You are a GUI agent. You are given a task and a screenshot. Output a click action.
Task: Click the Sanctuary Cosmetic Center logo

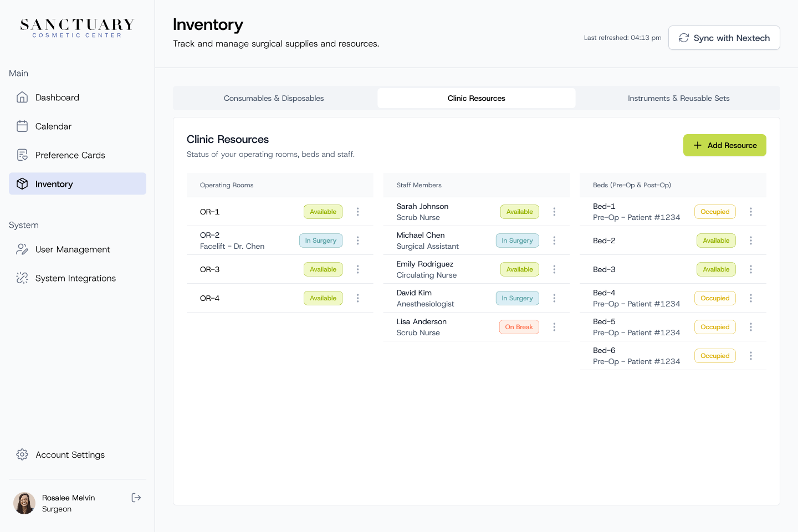[77, 28]
